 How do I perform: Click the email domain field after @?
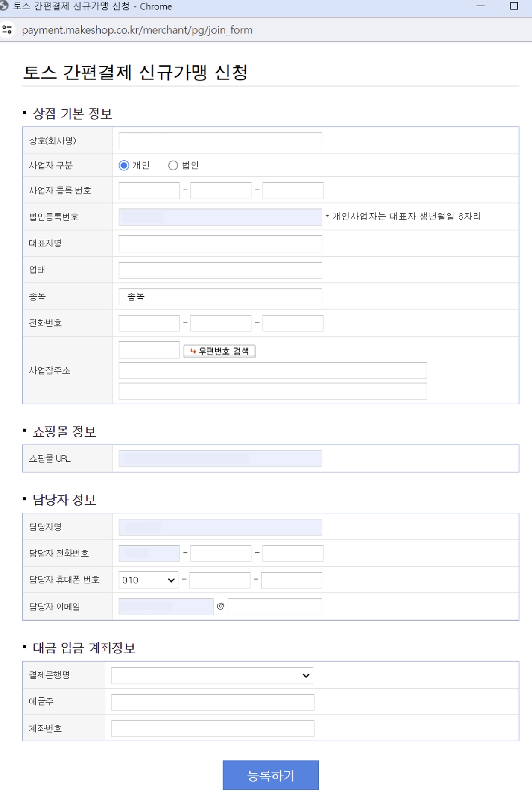coord(275,607)
